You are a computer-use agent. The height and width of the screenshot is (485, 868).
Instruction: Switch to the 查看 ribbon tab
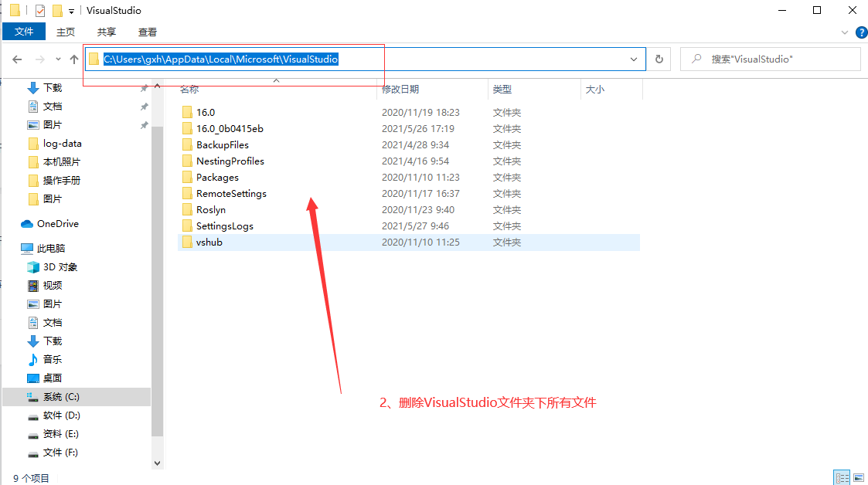click(148, 32)
